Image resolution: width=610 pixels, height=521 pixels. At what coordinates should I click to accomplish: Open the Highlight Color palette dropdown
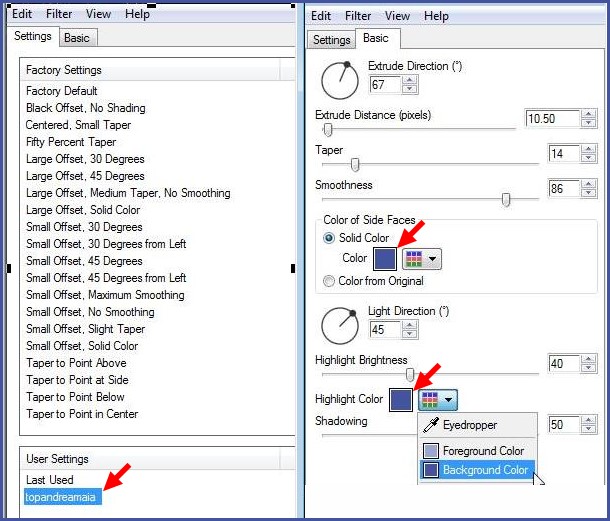[x=438, y=400]
